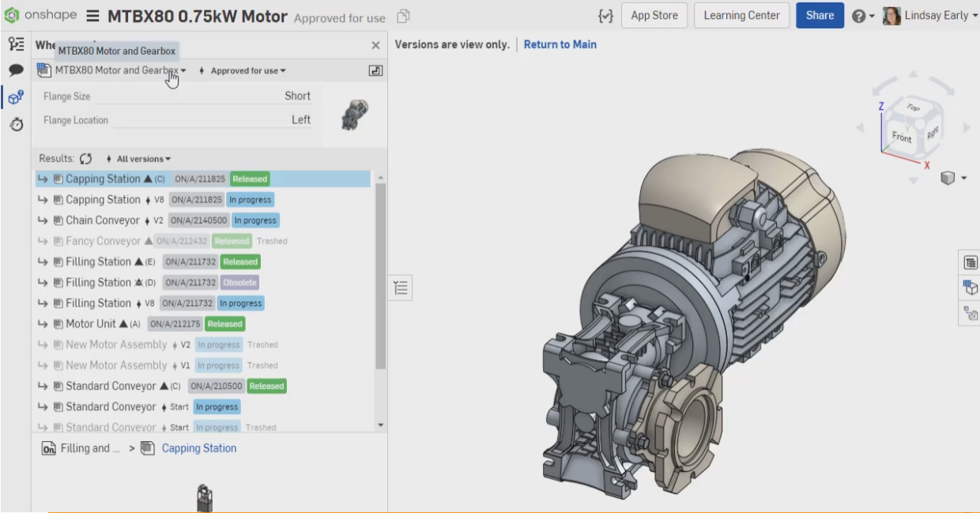This screenshot has height=513, width=980.
Task: Click the Front face of view cube
Action: tap(902, 138)
